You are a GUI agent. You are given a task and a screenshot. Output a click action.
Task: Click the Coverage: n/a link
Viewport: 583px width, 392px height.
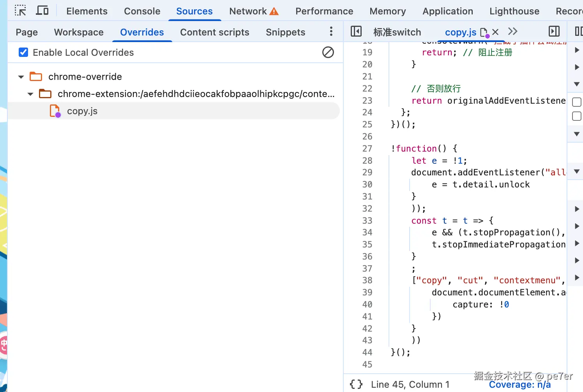coord(520,385)
